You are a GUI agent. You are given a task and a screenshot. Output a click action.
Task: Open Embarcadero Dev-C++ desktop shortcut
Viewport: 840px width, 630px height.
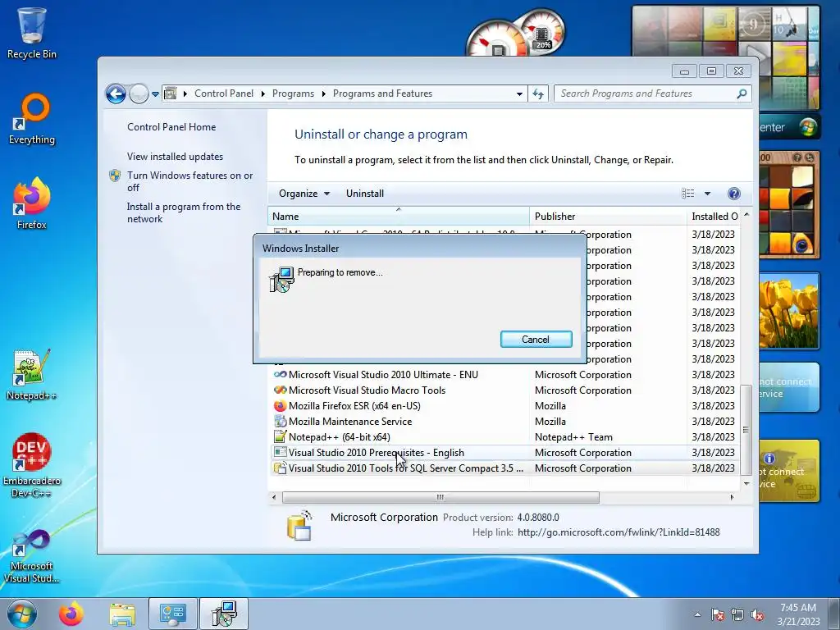tap(32, 465)
